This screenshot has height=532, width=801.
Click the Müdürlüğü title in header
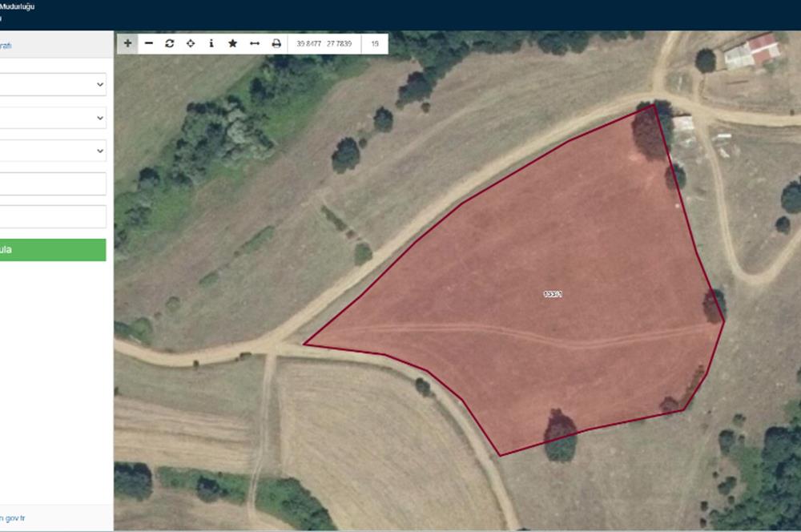click(17, 6)
